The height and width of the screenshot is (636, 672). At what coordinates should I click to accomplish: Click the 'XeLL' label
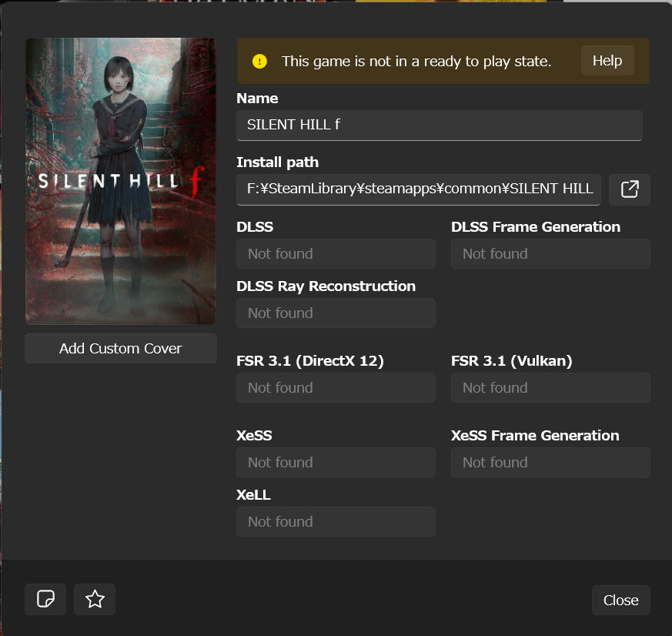(x=253, y=495)
